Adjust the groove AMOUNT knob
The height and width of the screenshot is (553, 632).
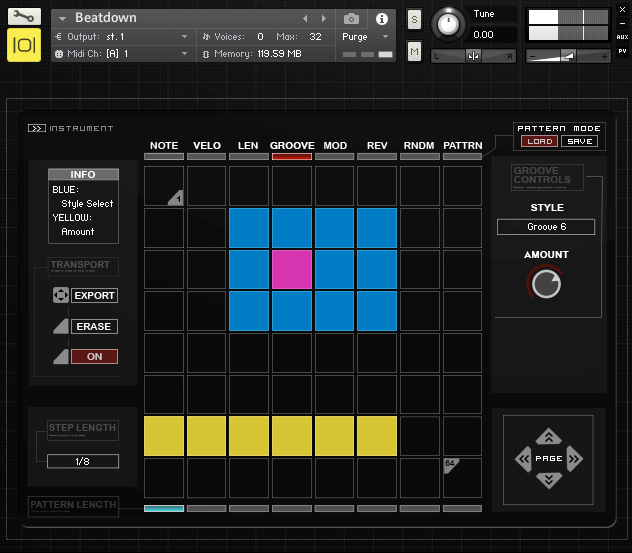(546, 285)
